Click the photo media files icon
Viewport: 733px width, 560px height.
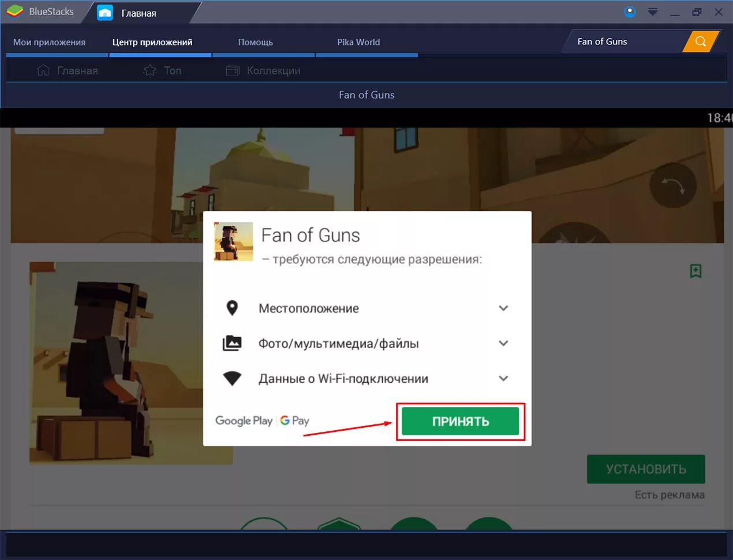pos(232,343)
